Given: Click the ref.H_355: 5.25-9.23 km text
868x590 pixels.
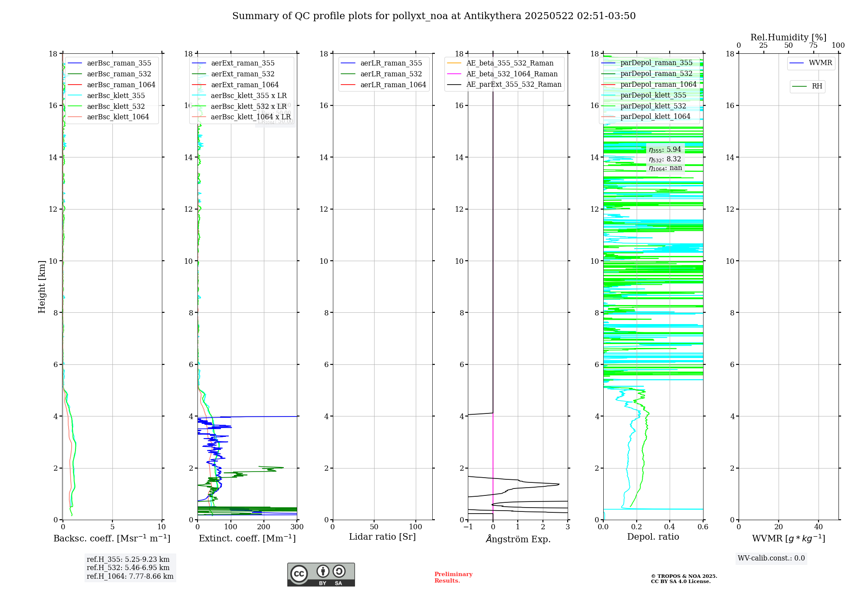Looking at the screenshot, I should [128, 560].
